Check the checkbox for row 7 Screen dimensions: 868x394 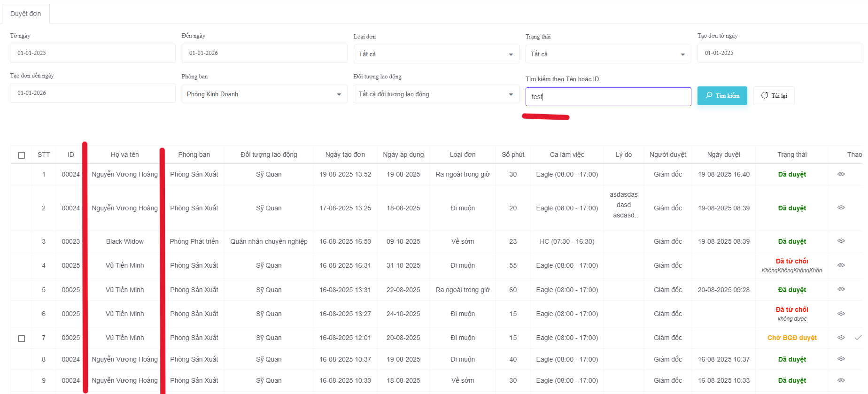click(22, 338)
